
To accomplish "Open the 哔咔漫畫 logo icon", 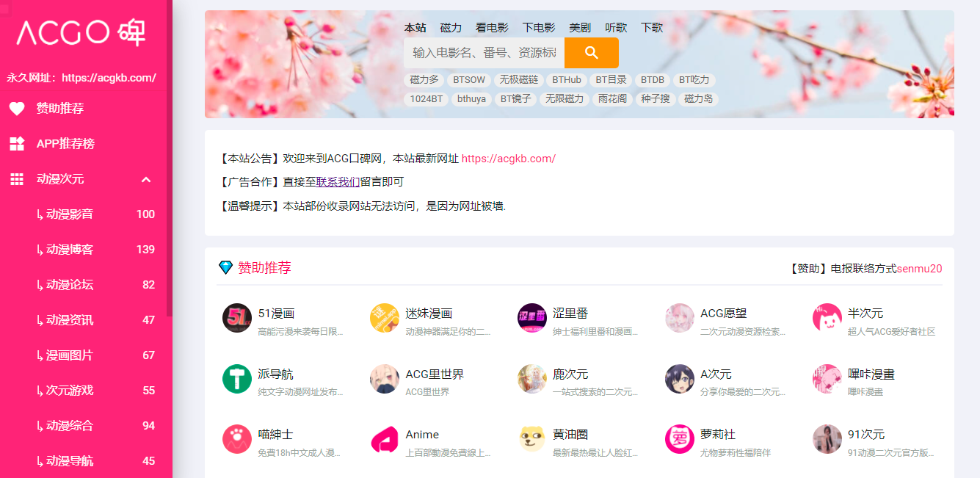I will pyautogui.click(x=827, y=379).
